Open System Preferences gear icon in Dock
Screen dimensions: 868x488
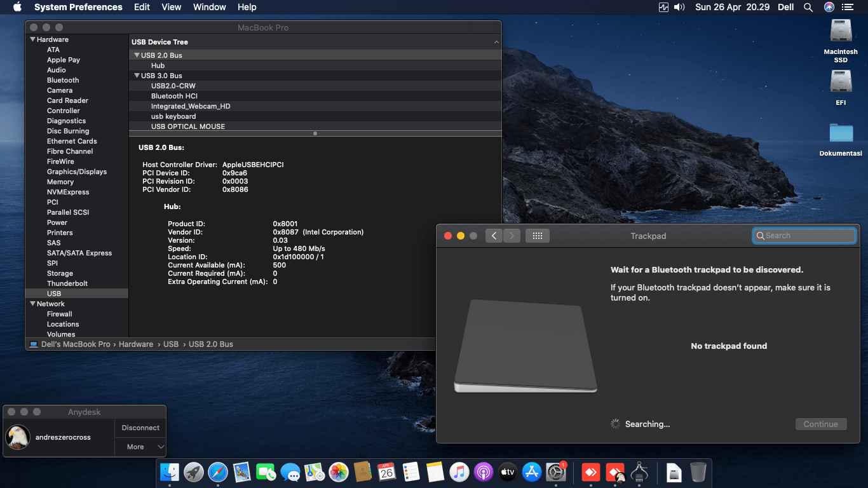pos(556,471)
